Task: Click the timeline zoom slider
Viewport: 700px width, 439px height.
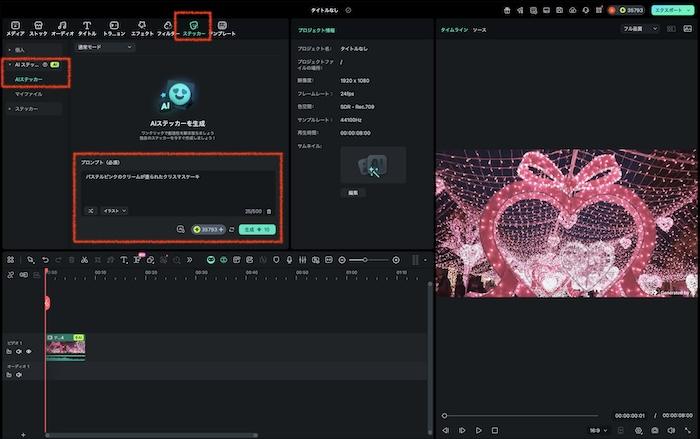Action: 367,260
